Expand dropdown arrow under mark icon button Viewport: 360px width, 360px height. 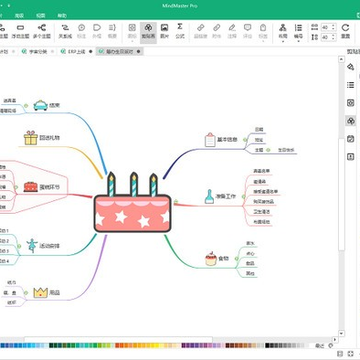(x=132, y=42)
